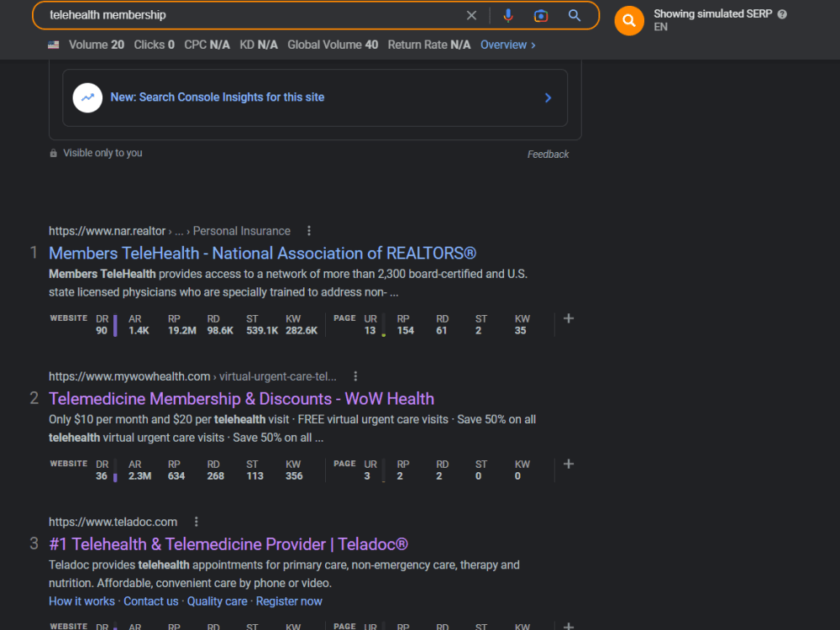Click the KD N/A metric
840x630 pixels.
pyautogui.click(x=259, y=45)
